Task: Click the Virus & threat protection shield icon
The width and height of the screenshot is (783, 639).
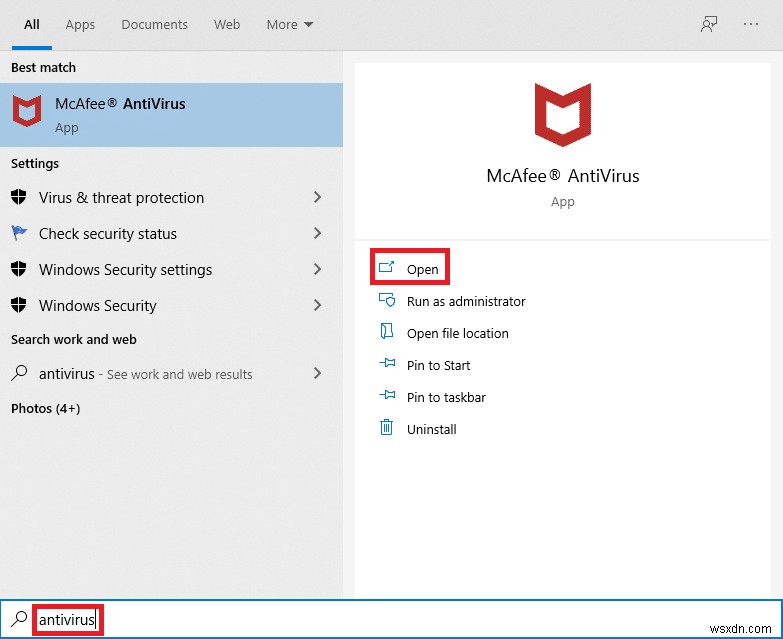Action: (x=18, y=197)
